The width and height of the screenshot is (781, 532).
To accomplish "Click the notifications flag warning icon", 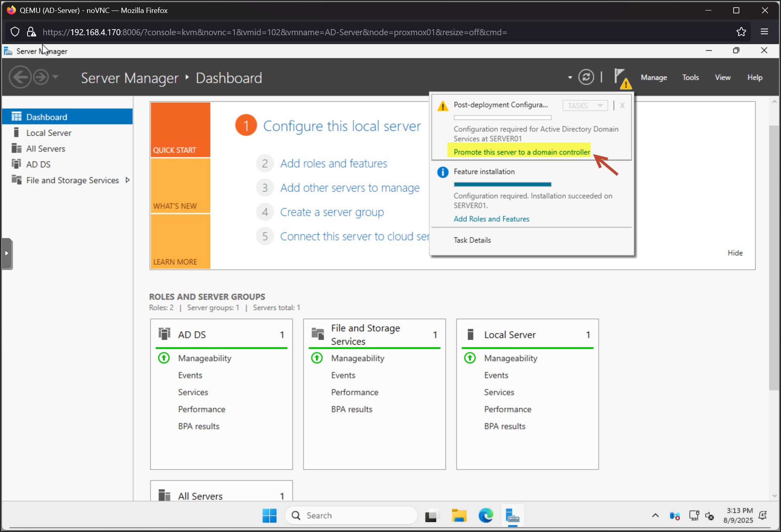I will pyautogui.click(x=621, y=78).
